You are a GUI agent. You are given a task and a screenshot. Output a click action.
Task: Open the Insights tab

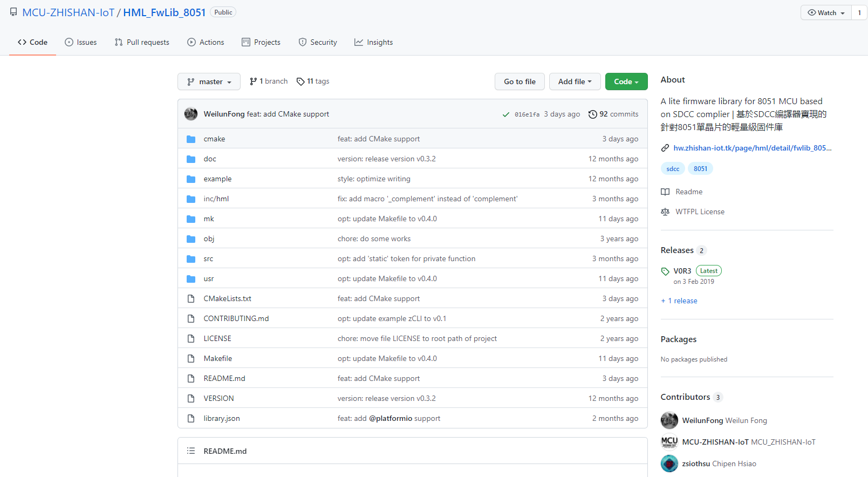tap(373, 42)
